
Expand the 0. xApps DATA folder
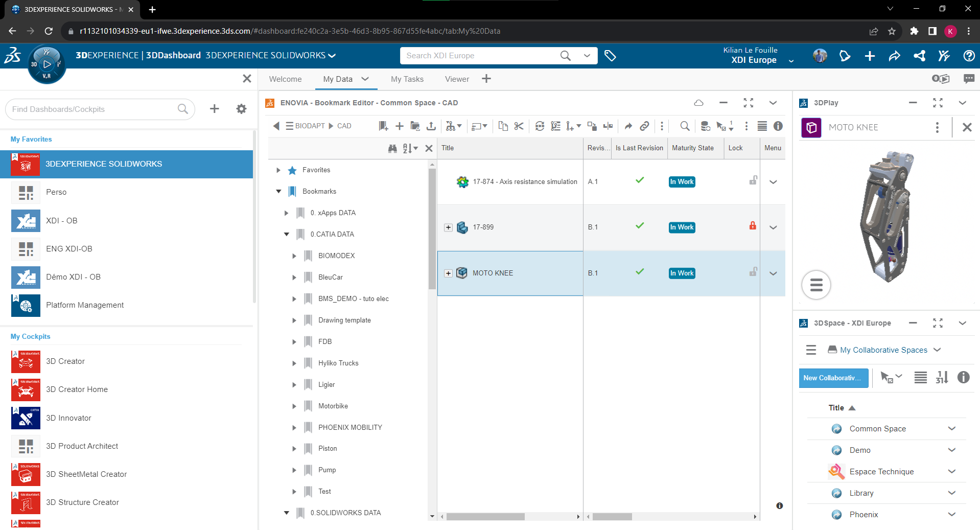[286, 213]
